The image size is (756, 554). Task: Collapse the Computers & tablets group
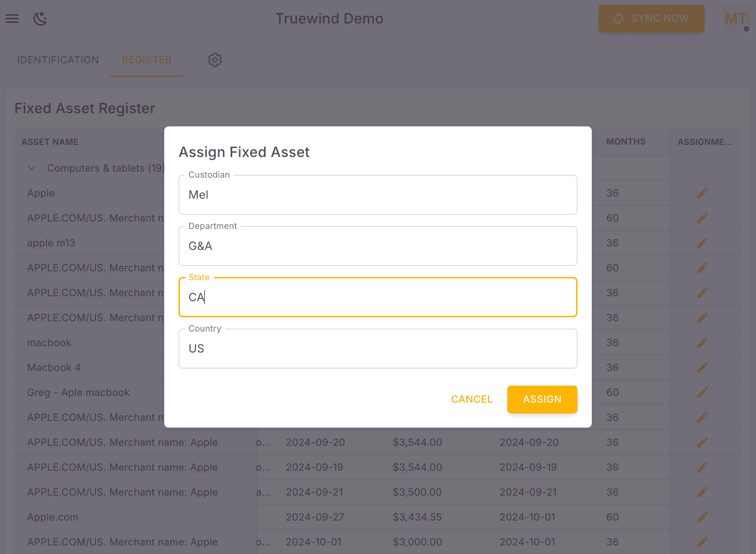click(x=31, y=168)
